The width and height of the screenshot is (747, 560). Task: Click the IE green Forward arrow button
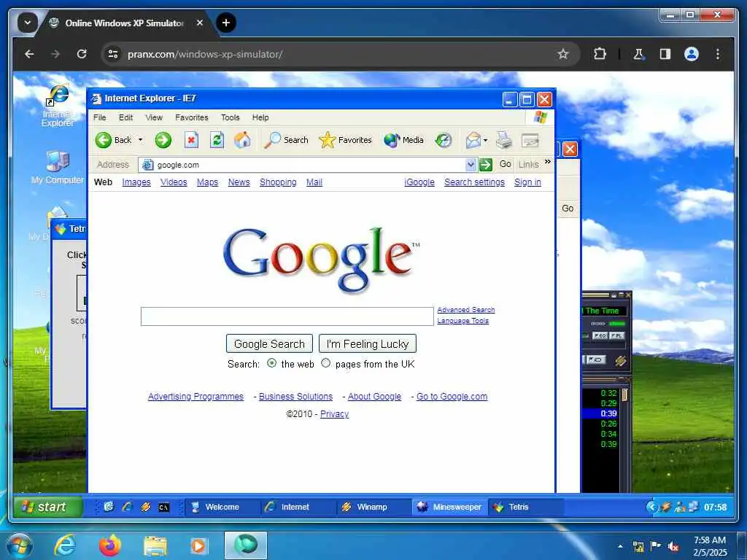(x=163, y=140)
